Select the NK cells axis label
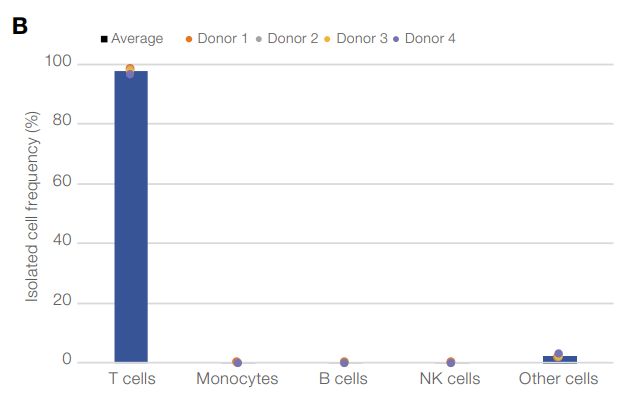 coord(450,379)
